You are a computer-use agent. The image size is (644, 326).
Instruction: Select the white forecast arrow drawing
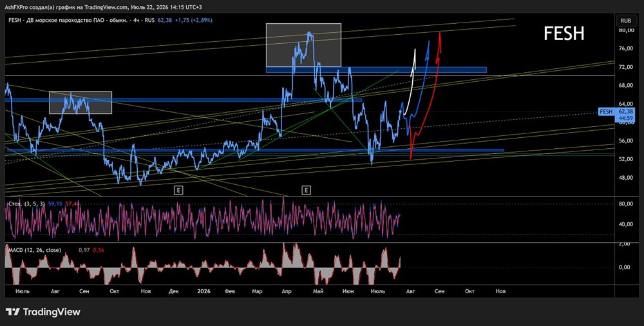tap(411, 81)
